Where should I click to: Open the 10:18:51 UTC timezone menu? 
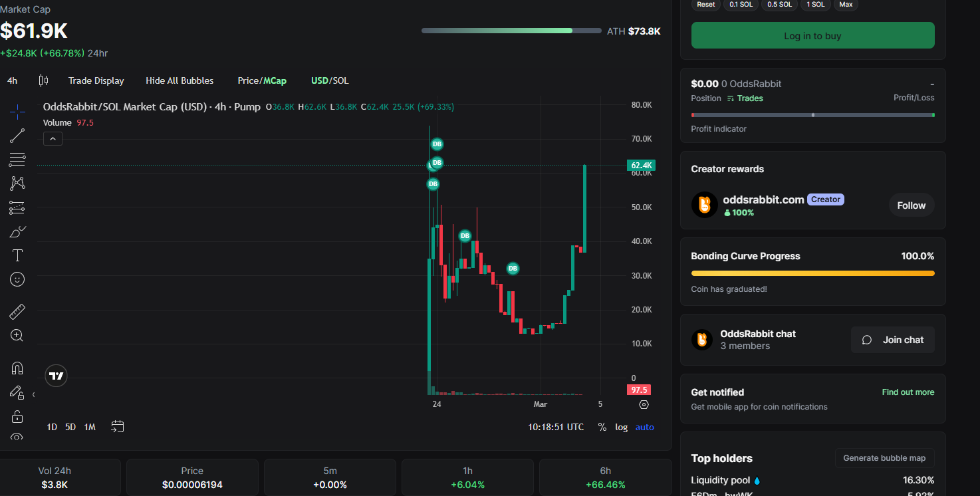[x=556, y=427]
